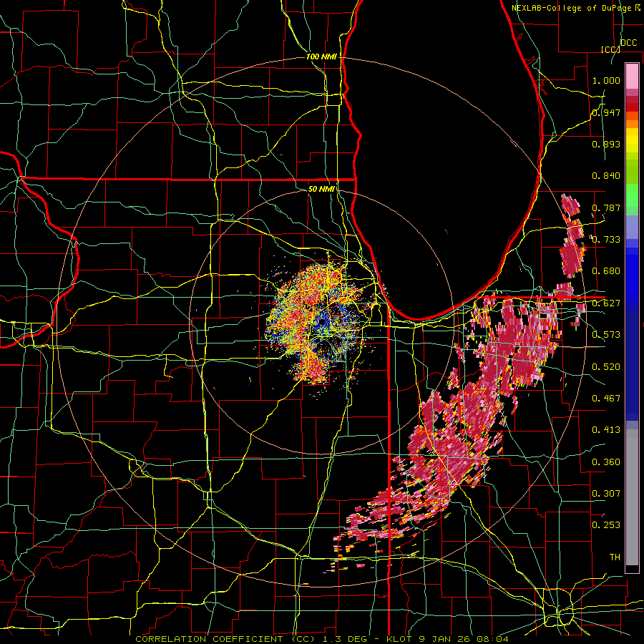Screen dimensions: 644x644
Task: Select the 0.413 scale value
Action: pyautogui.click(x=606, y=430)
